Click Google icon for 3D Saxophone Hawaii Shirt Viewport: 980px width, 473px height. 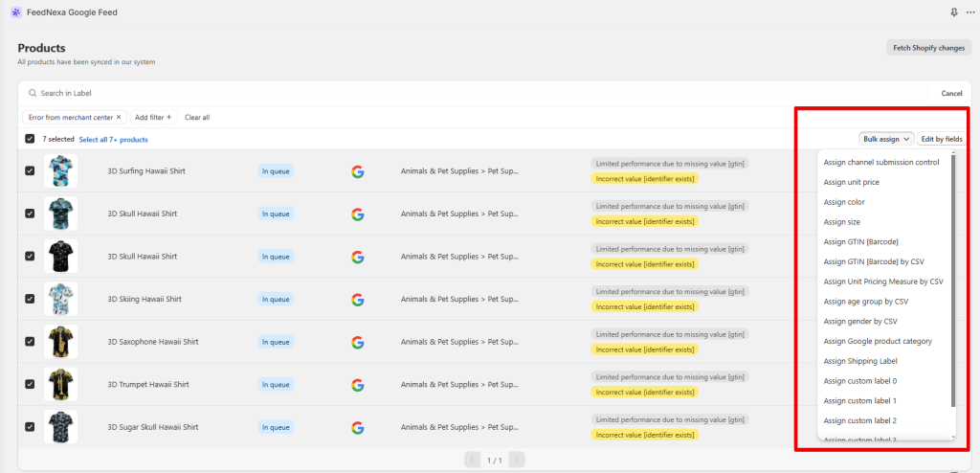point(358,342)
